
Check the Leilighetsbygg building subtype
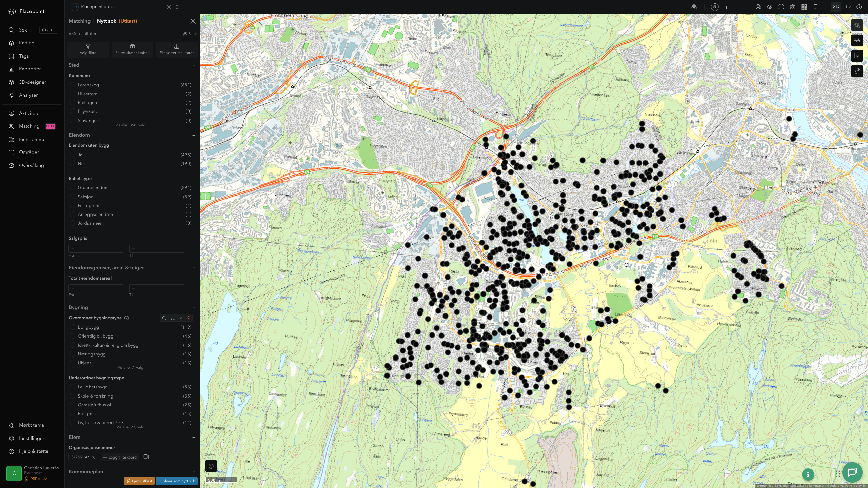click(72, 387)
